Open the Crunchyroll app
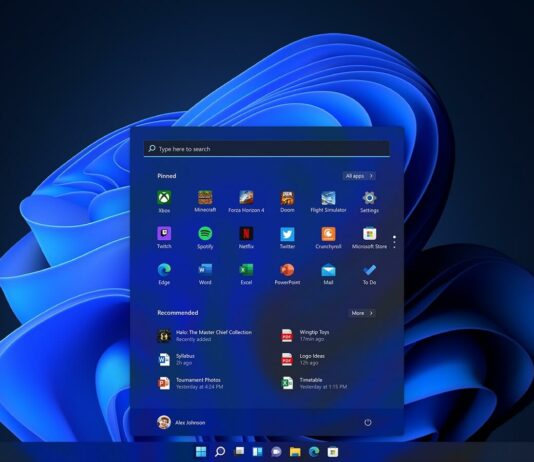The height and width of the screenshot is (462, 534). (x=328, y=238)
